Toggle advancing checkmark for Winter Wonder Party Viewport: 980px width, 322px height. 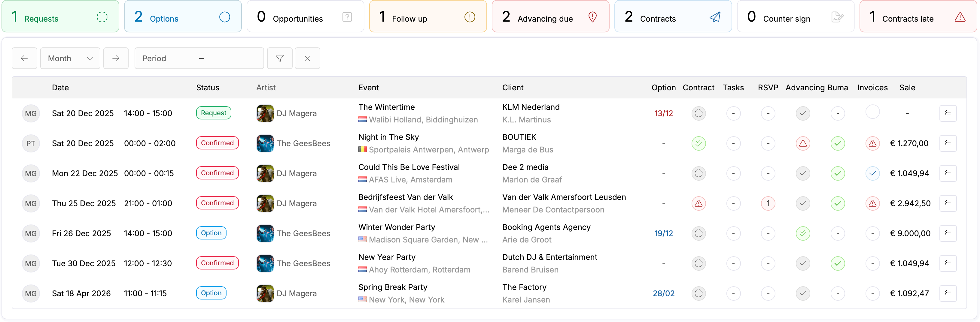point(803,233)
